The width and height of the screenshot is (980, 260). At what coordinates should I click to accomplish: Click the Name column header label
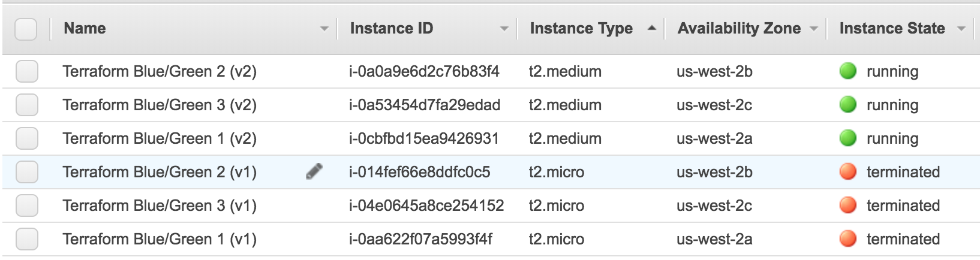[x=85, y=28]
